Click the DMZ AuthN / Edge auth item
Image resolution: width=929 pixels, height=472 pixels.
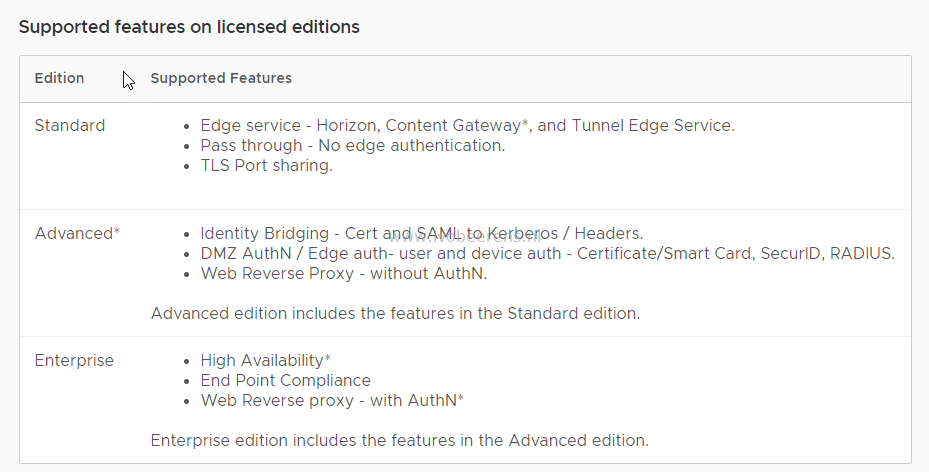547,253
